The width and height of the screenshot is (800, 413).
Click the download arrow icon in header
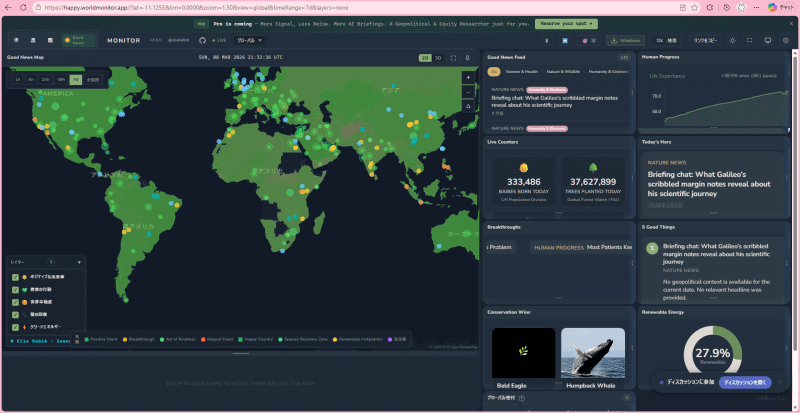point(547,40)
